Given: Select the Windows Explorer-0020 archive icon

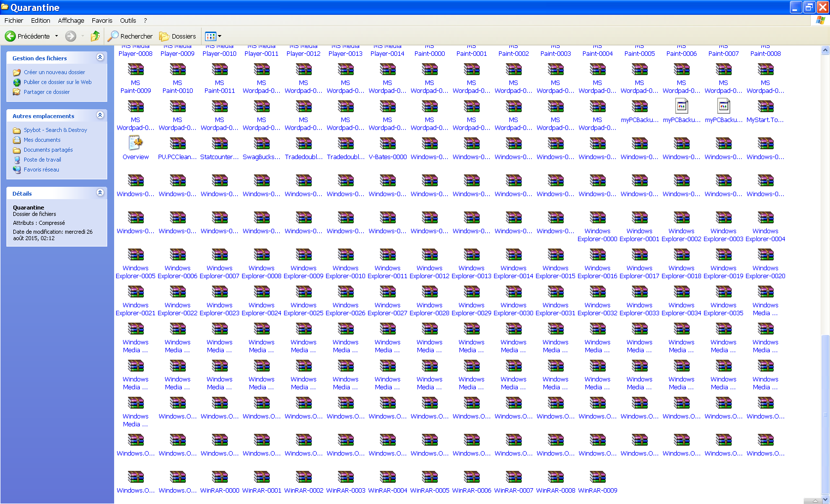Looking at the screenshot, I should click(x=765, y=254).
